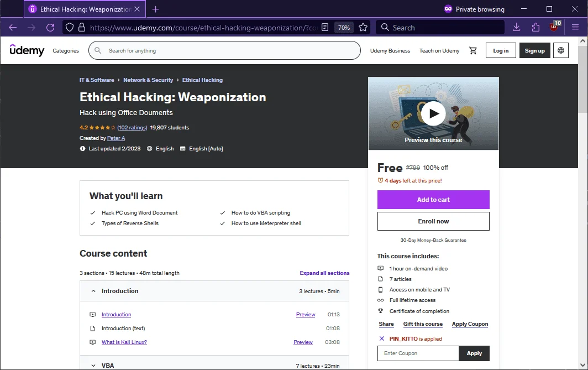
Task: Click the scrollbar up arrow
Action: coord(582,41)
